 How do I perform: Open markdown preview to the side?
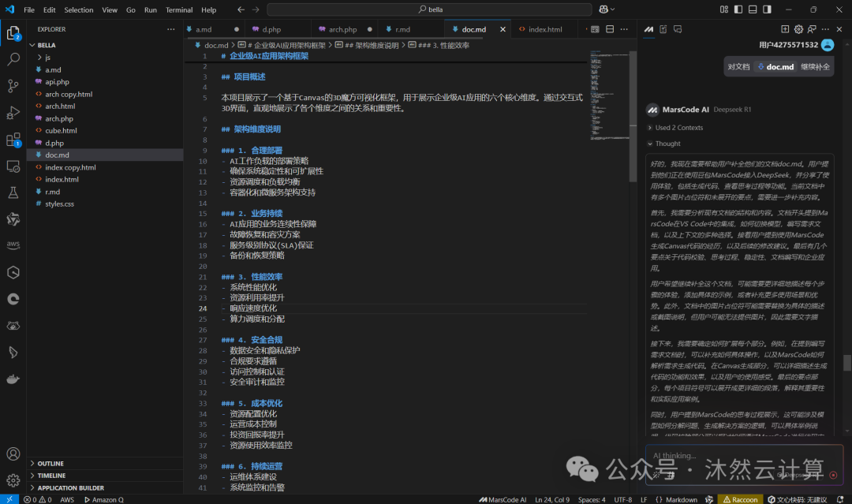coord(595,29)
